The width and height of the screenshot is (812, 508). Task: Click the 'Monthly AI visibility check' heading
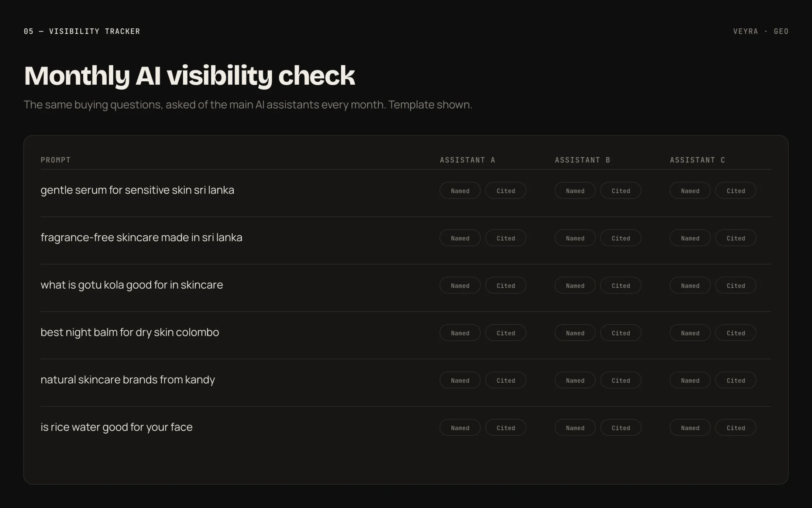tap(189, 76)
